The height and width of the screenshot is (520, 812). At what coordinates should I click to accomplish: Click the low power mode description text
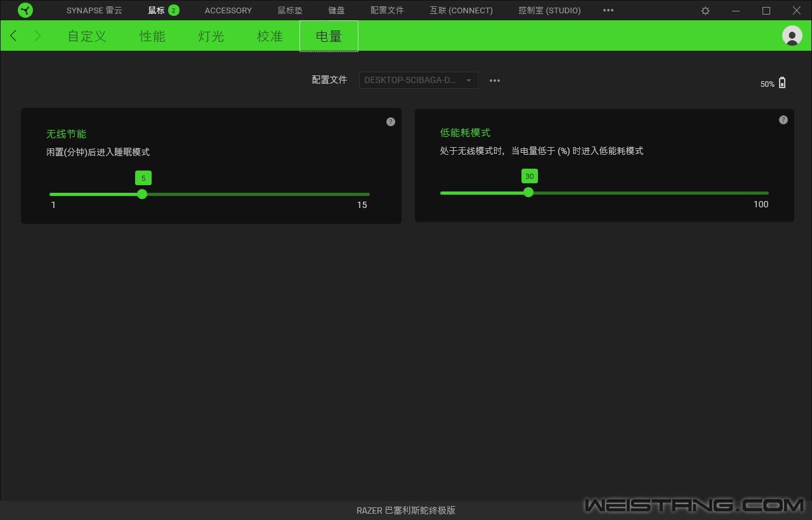pos(542,151)
